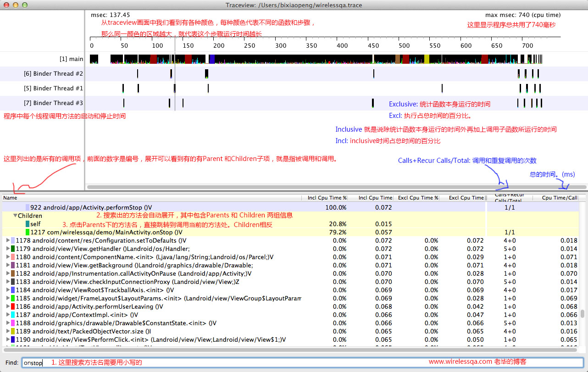Click the Find search input field
The height and width of the screenshot is (372, 588).
coord(303,362)
